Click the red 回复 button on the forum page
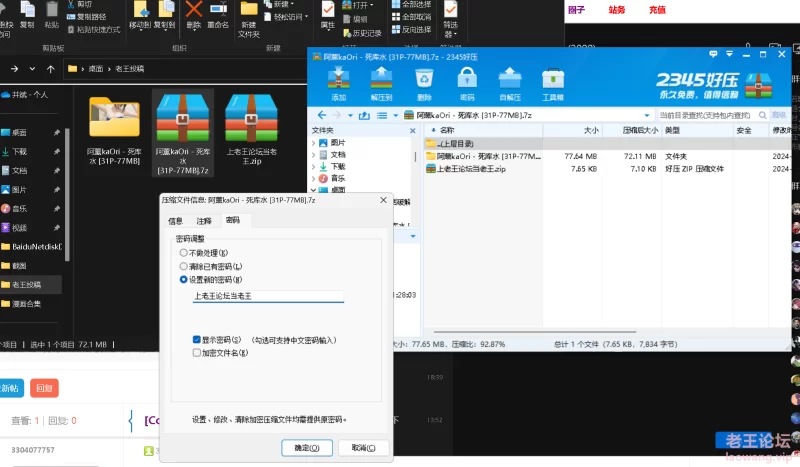 tap(44, 388)
